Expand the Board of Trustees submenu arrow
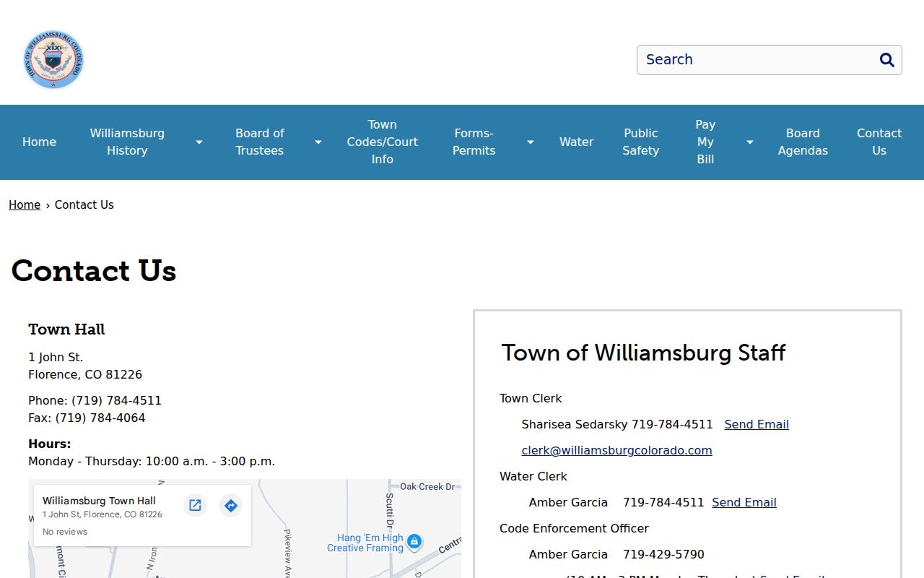 (x=318, y=142)
